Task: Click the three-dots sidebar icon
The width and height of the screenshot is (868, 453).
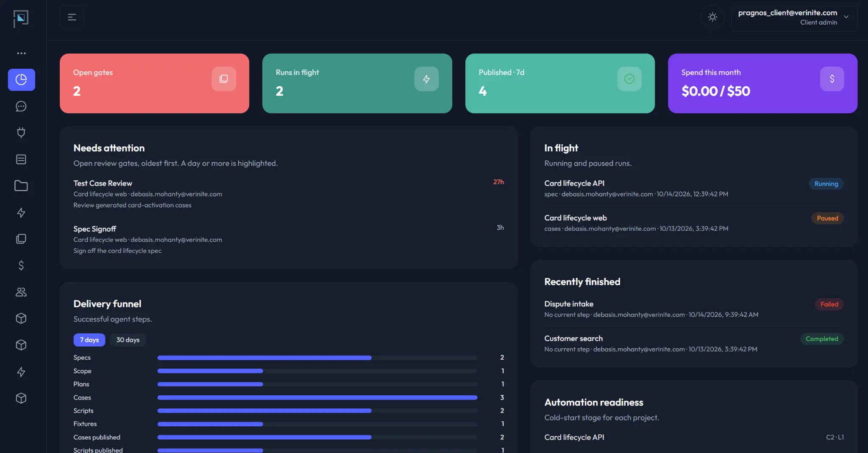Action: 21,53
